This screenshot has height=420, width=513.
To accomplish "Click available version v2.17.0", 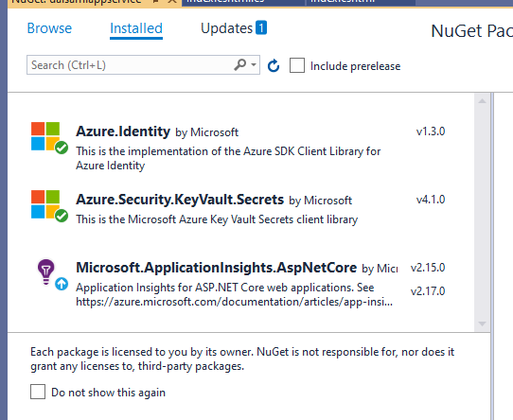I will [428, 291].
